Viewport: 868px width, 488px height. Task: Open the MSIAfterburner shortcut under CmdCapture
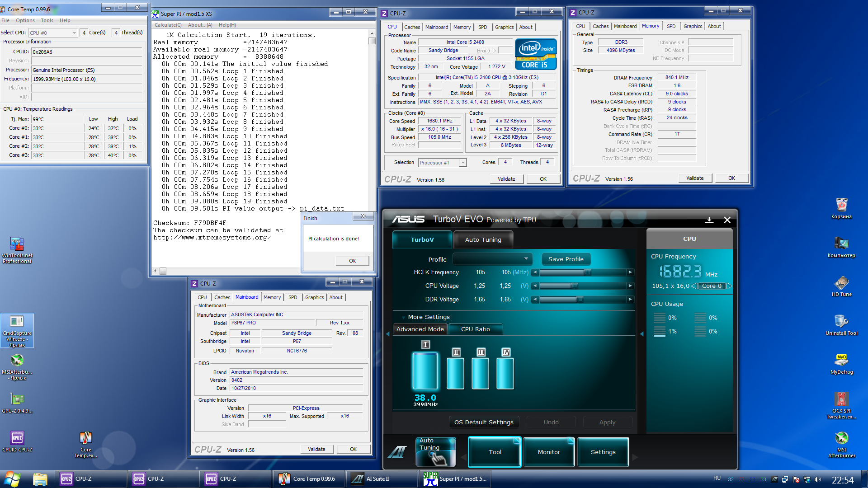click(17, 366)
